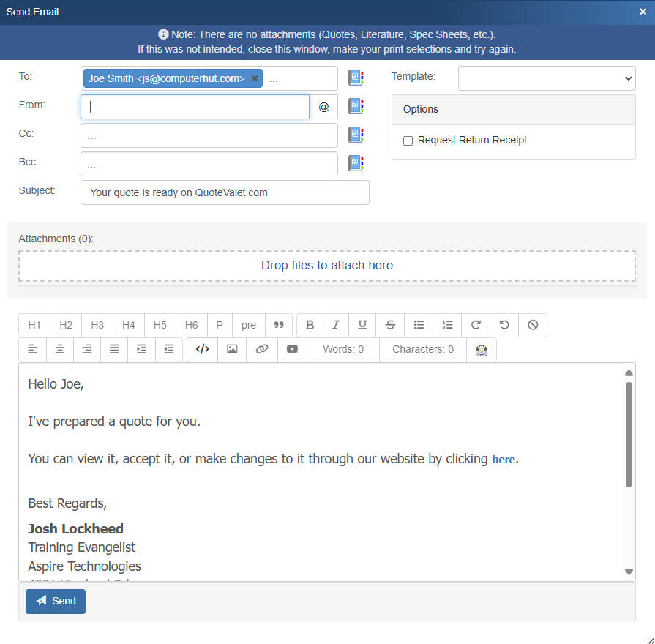The height and width of the screenshot is (644, 655).
Task: Click the 'here' link in message body
Action: point(504,460)
